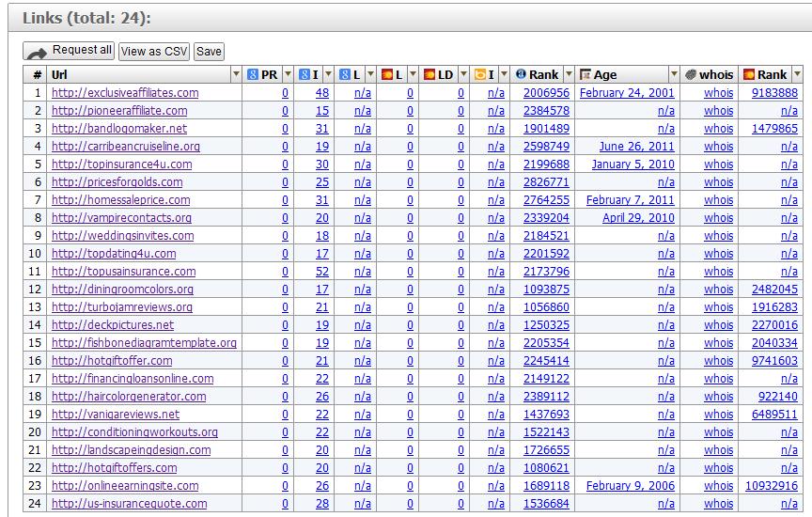
Task: Click the Save button
Action: [x=209, y=52]
